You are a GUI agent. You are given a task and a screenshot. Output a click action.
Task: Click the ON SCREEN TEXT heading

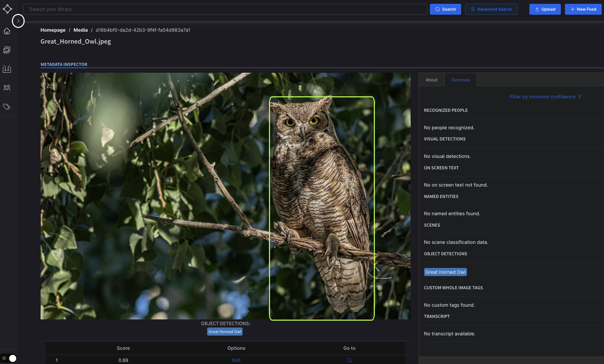coord(441,168)
